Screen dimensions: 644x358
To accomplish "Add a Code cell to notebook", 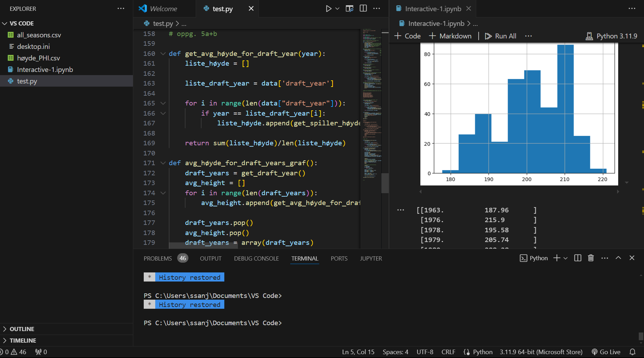I will click(x=407, y=36).
